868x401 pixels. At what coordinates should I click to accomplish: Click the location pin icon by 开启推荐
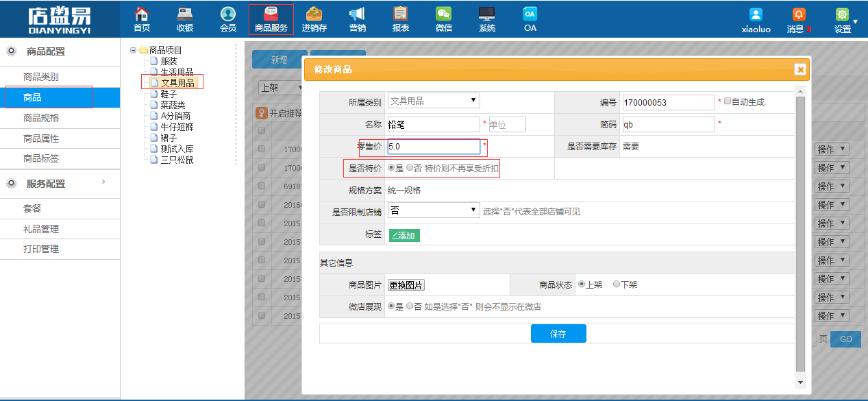(x=261, y=113)
